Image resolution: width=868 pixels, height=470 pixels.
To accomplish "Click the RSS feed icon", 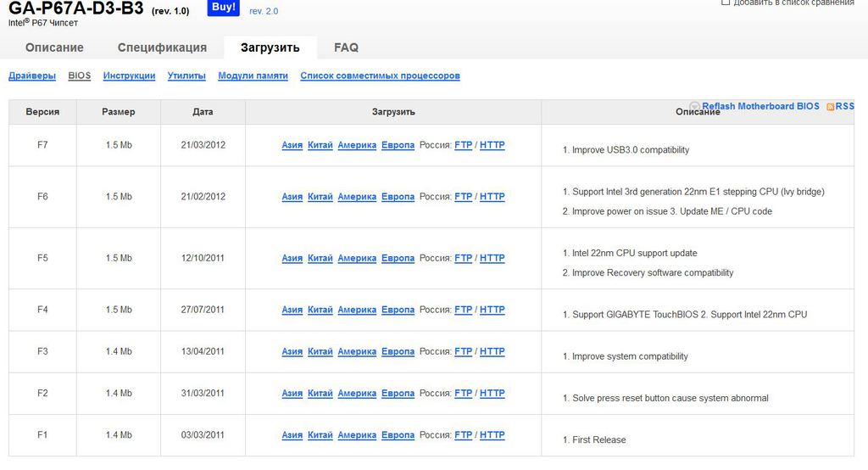I will [x=830, y=106].
